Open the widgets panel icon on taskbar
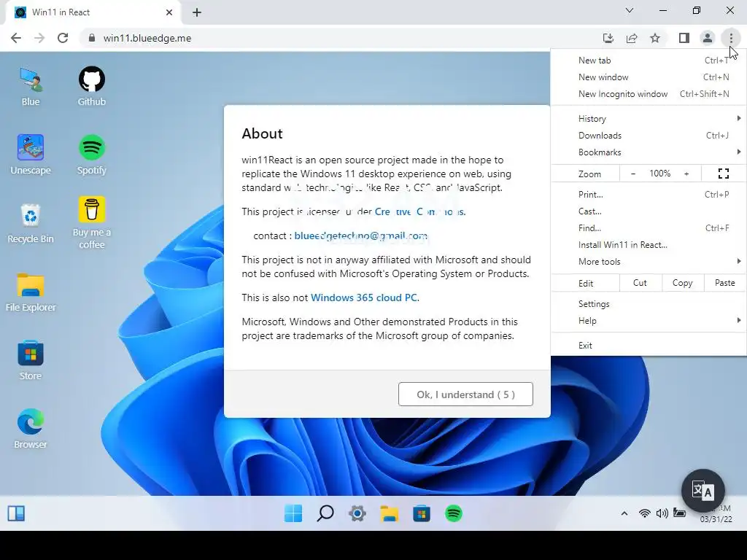Image resolution: width=747 pixels, height=560 pixels. click(x=16, y=513)
